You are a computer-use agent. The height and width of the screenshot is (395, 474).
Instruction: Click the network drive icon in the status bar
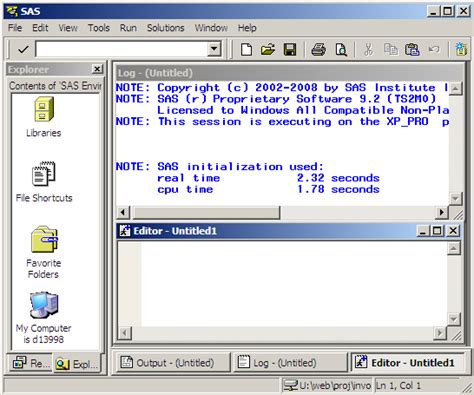[x=290, y=386]
